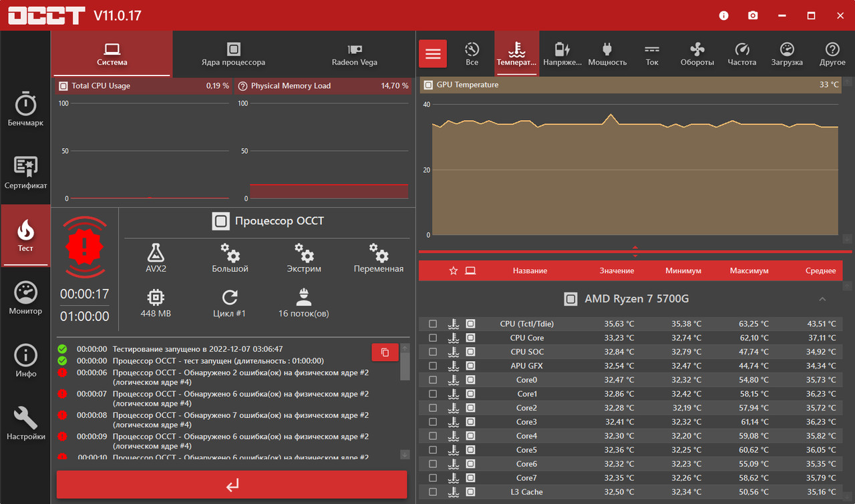This screenshot has width=855, height=504.
Task: Tick the CPU Core row checkbox
Action: pos(433,338)
